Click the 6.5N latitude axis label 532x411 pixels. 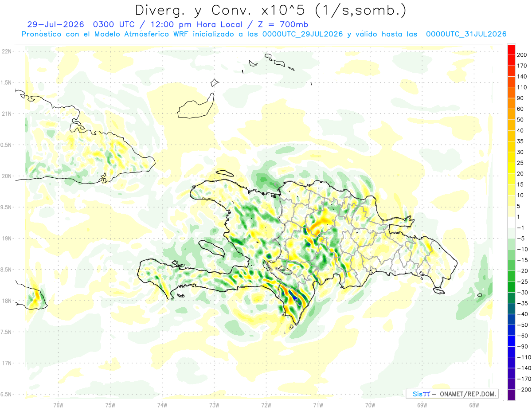point(7,394)
